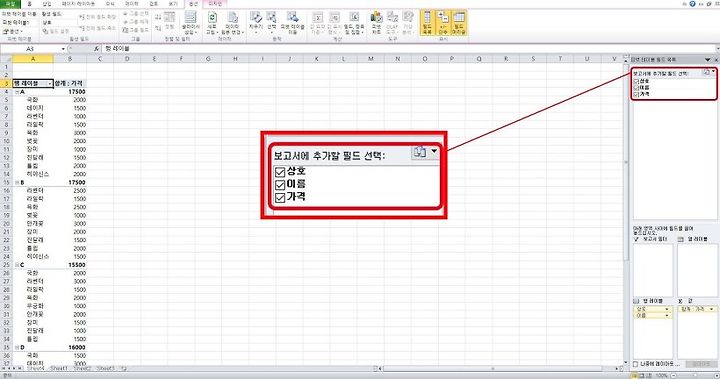Collapse group B in the pivot table
720x379 pixels.
click(17, 182)
